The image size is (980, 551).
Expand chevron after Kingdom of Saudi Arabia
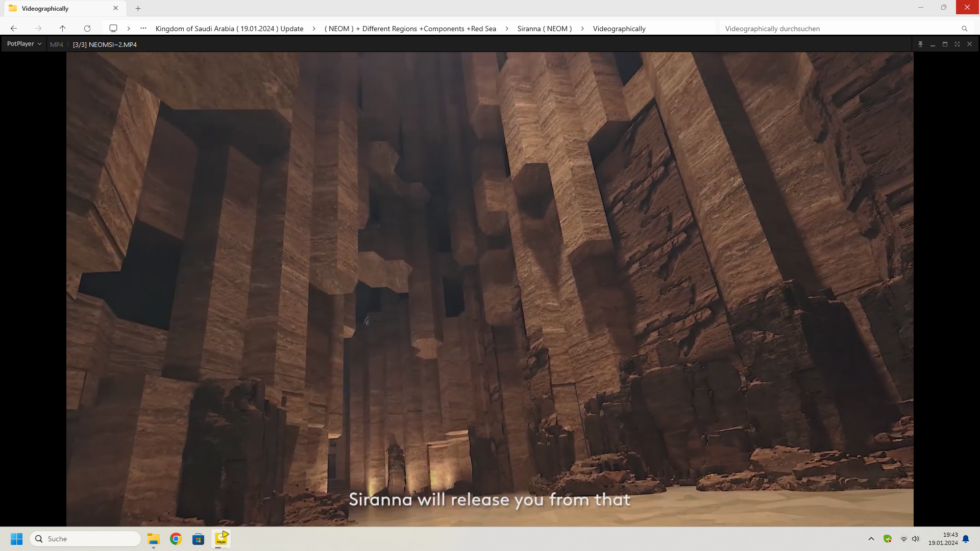click(314, 29)
